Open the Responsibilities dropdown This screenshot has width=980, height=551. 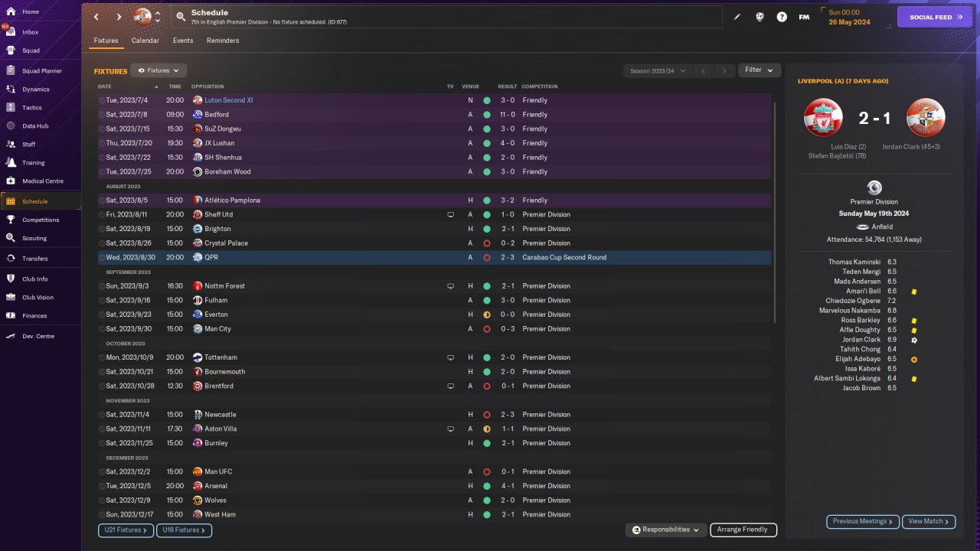(665, 530)
